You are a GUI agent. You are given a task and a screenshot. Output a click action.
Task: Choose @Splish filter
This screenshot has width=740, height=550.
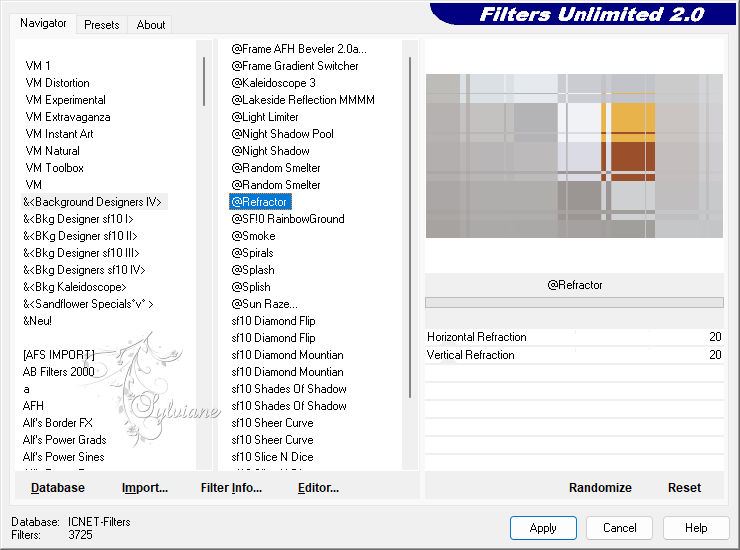point(251,287)
